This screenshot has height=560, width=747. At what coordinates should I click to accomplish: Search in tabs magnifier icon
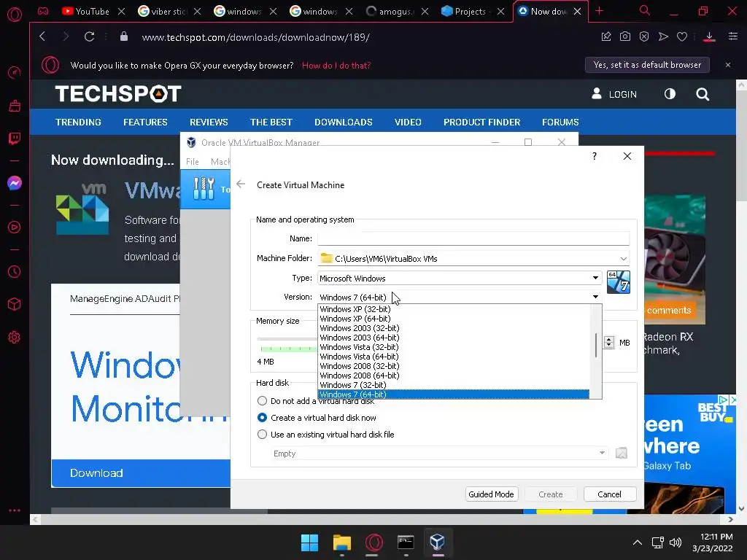(645, 10)
